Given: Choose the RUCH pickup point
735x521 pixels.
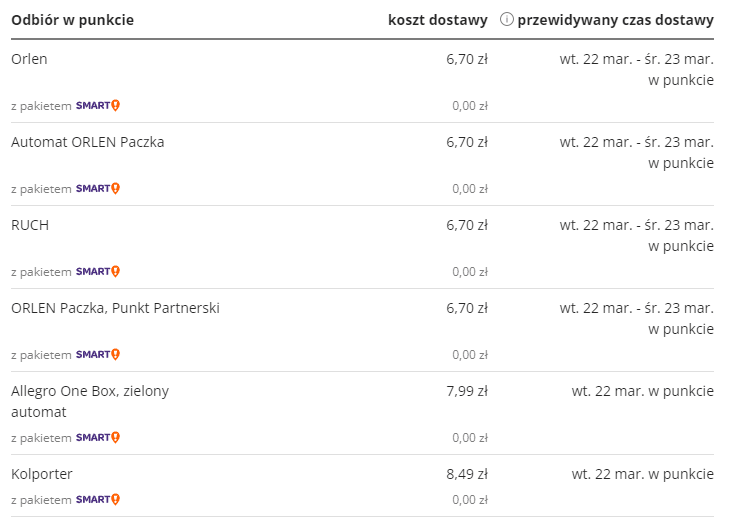Looking at the screenshot, I should (30, 225).
